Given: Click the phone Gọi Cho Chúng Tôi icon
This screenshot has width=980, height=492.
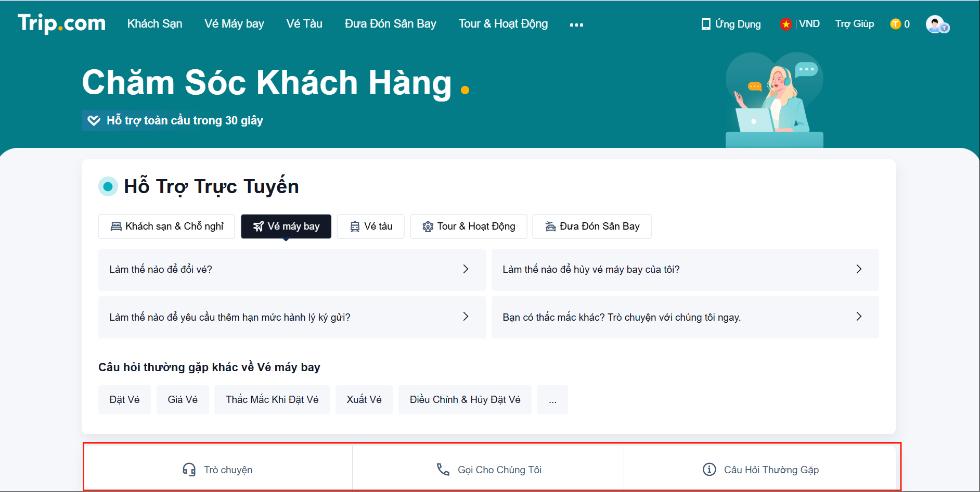Looking at the screenshot, I should click(443, 470).
